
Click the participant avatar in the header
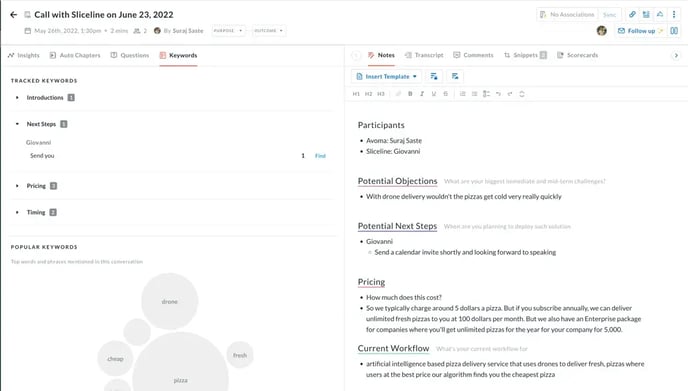pos(602,31)
